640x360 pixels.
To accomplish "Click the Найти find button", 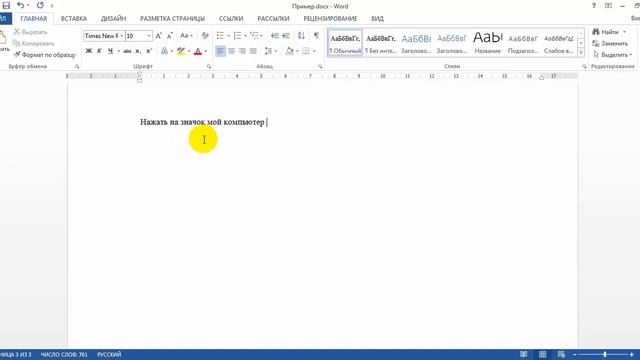I will coord(606,32).
